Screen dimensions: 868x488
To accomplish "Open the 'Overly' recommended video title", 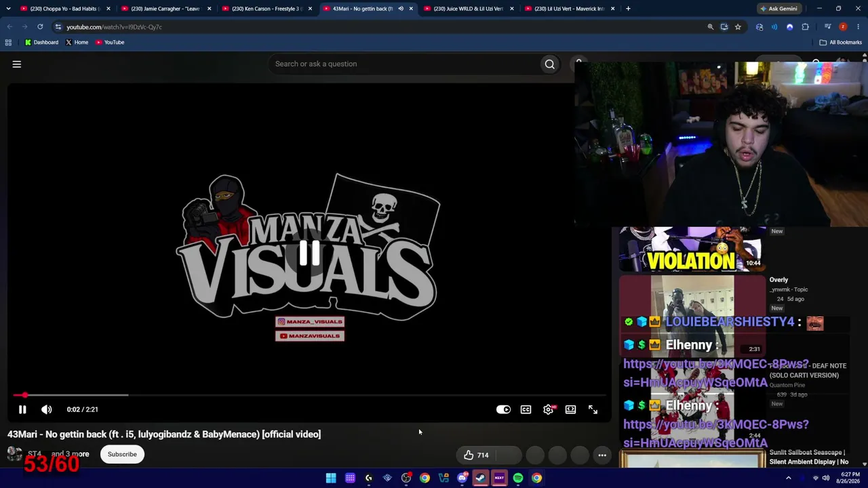I will (x=778, y=280).
